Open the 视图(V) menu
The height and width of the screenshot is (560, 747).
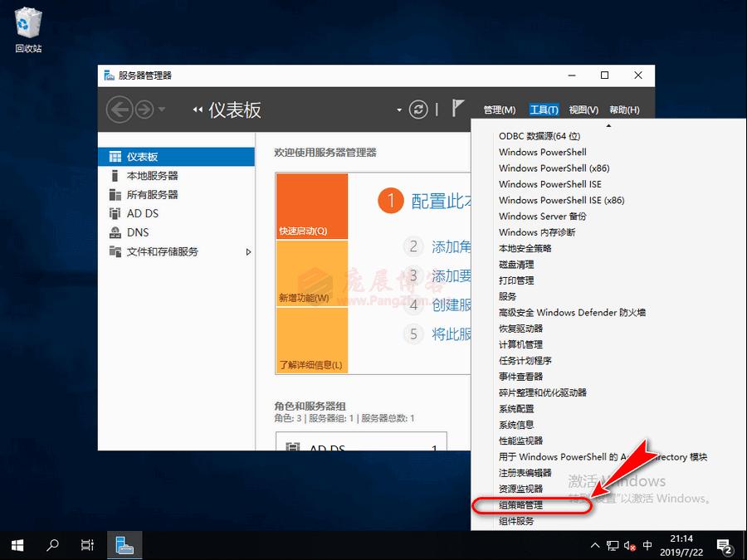pyautogui.click(x=585, y=109)
